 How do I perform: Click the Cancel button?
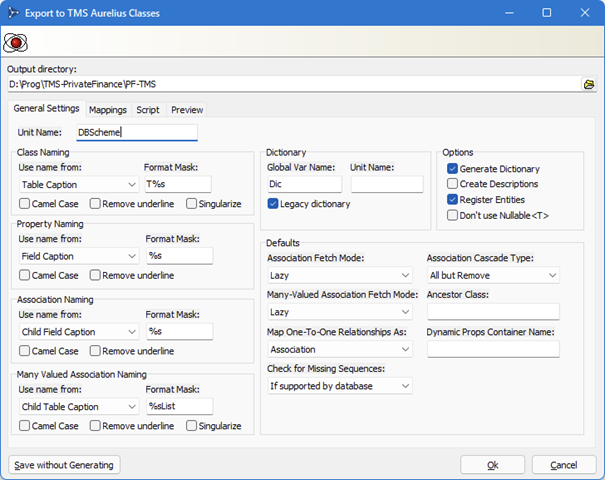point(564,465)
